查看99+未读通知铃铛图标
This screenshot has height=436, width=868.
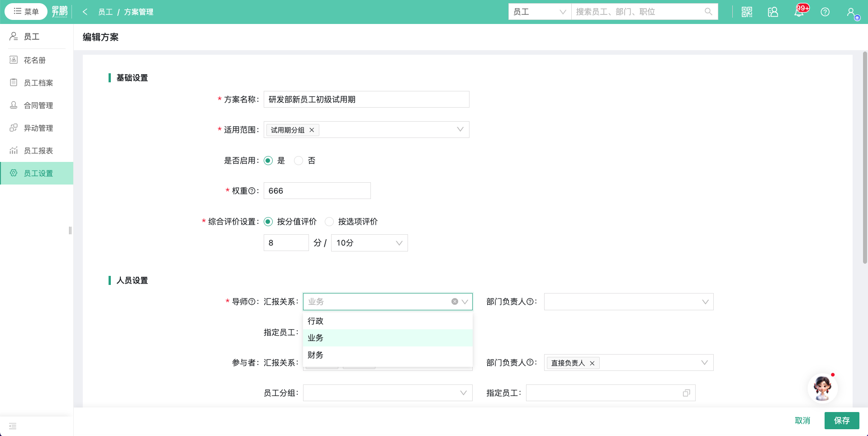coord(798,12)
